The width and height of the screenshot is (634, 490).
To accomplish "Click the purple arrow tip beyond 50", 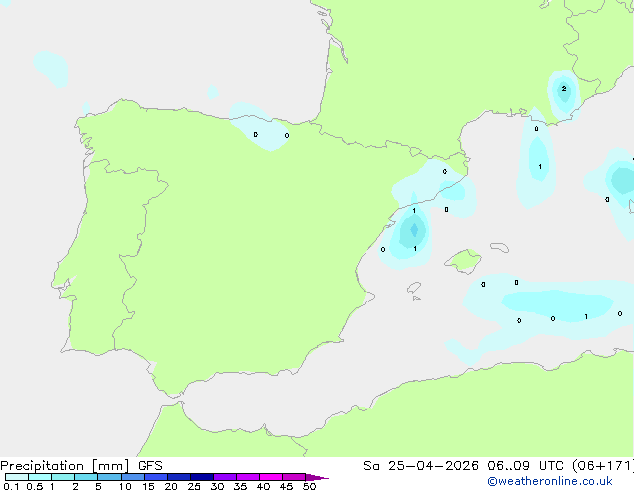I will (317, 477).
